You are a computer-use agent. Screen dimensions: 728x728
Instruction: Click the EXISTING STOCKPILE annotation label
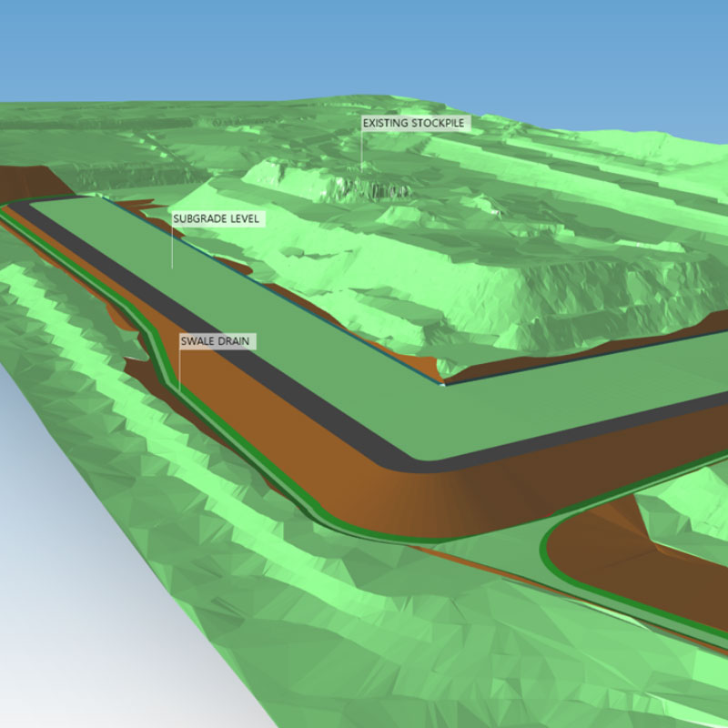pyautogui.click(x=415, y=123)
